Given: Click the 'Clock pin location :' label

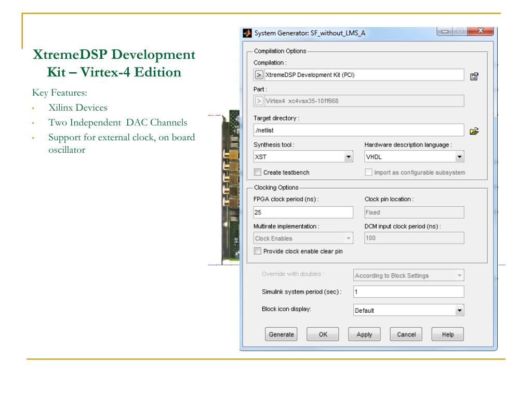Looking at the screenshot, I should pos(389,199).
